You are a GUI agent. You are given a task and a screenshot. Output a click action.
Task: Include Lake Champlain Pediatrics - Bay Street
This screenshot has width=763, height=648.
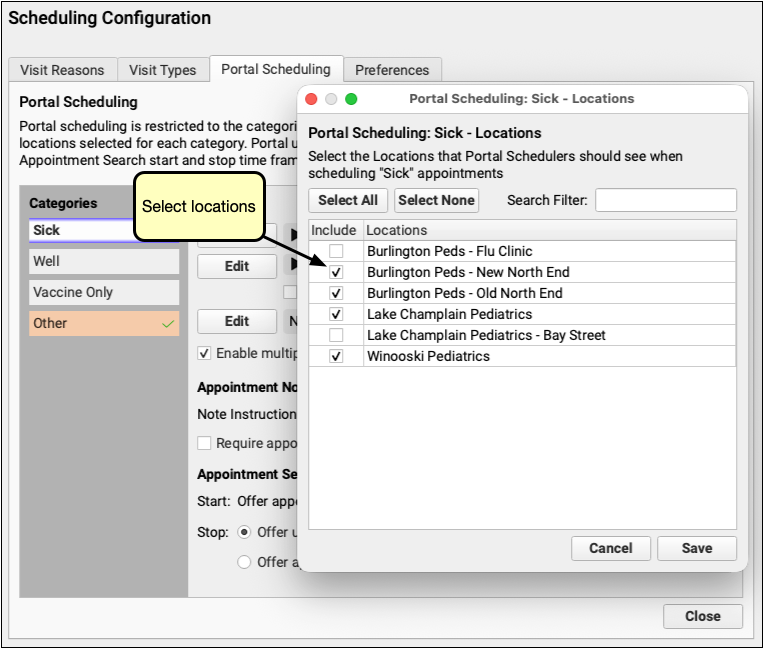click(x=336, y=335)
